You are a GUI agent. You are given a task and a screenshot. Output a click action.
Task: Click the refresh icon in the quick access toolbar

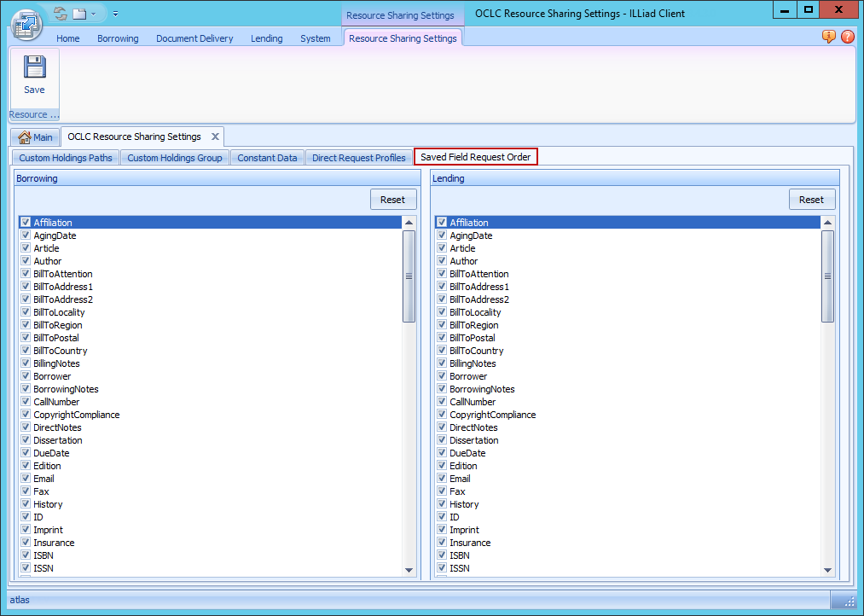pos(59,13)
